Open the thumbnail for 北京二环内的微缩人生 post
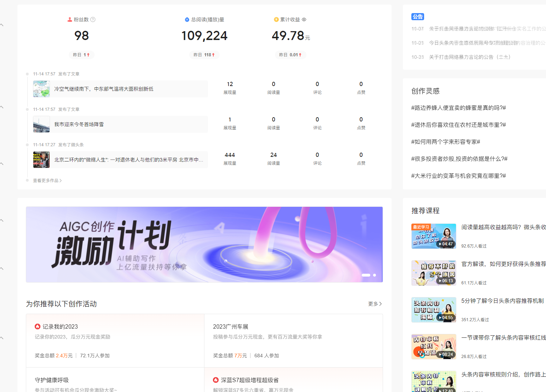 [41, 160]
